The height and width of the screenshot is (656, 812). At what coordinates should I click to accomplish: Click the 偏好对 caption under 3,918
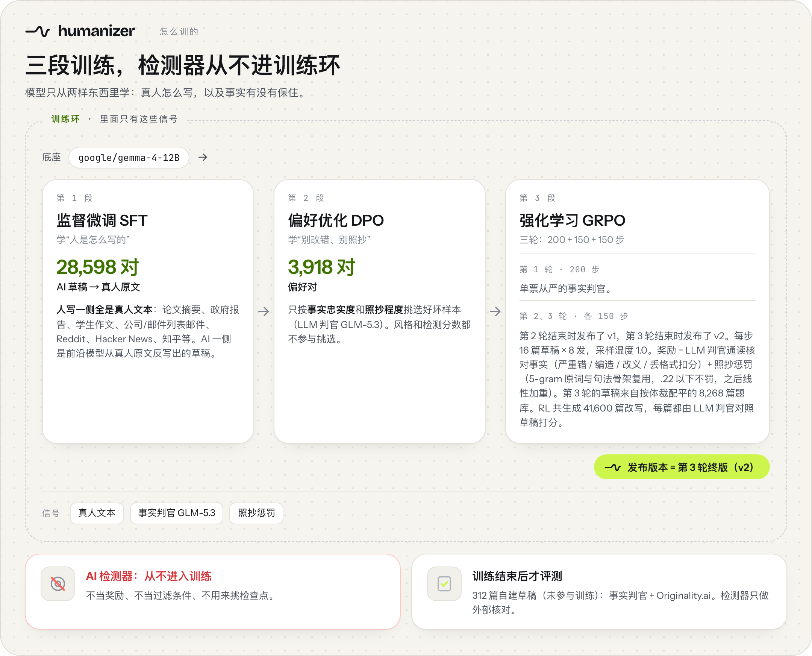click(x=302, y=287)
